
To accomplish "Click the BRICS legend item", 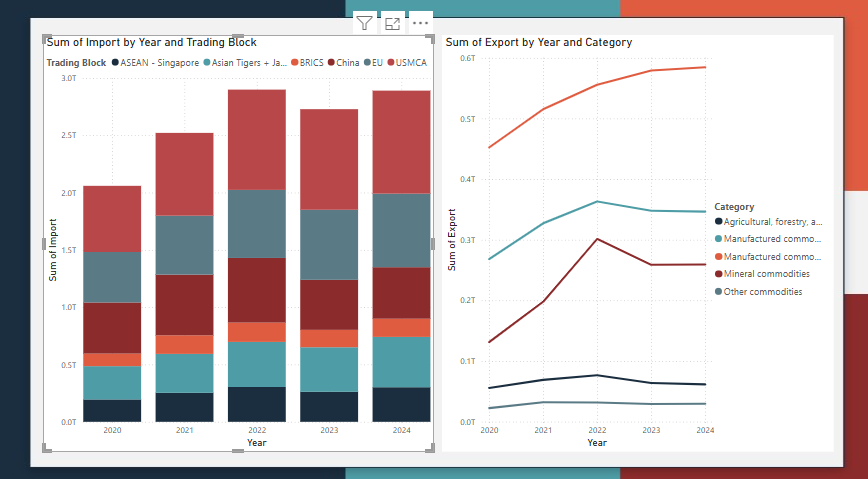I will 307,63.
